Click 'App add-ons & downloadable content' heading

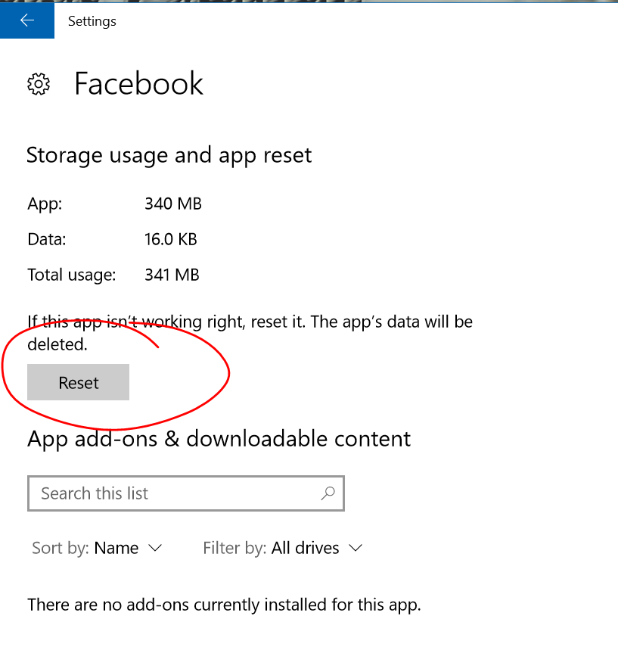[x=219, y=439]
